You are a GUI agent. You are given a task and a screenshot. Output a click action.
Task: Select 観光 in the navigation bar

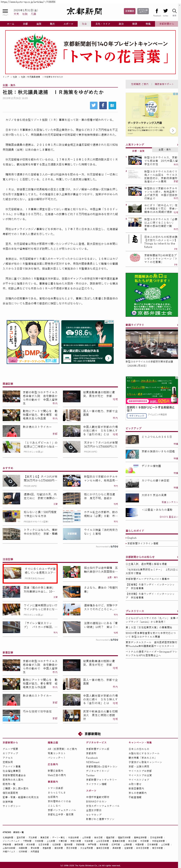pyautogui.click(x=52, y=24)
